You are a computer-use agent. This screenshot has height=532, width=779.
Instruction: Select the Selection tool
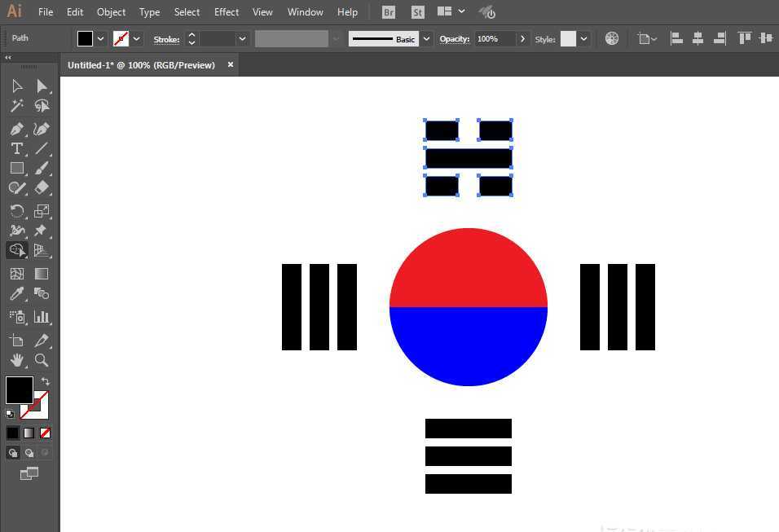click(17, 86)
